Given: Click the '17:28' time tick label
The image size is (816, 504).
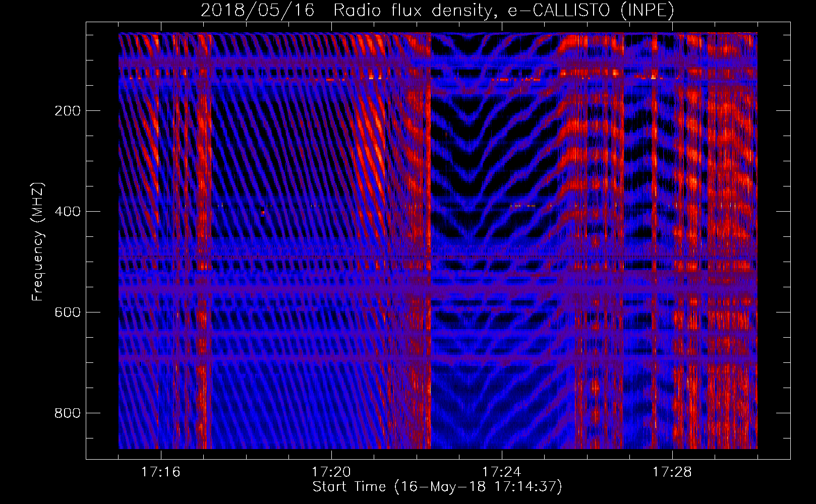Looking at the screenshot, I should tap(672, 472).
